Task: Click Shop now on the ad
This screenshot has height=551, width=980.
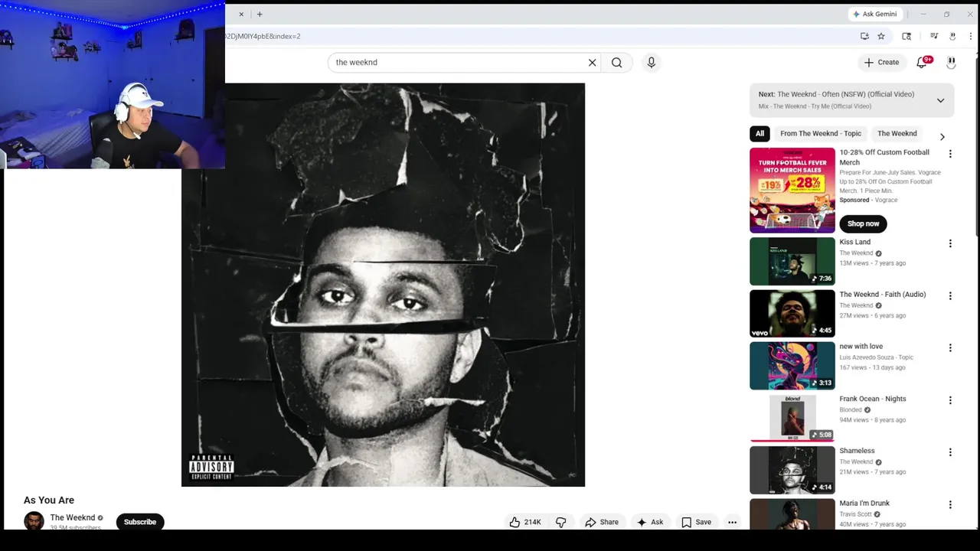Action: pos(863,223)
